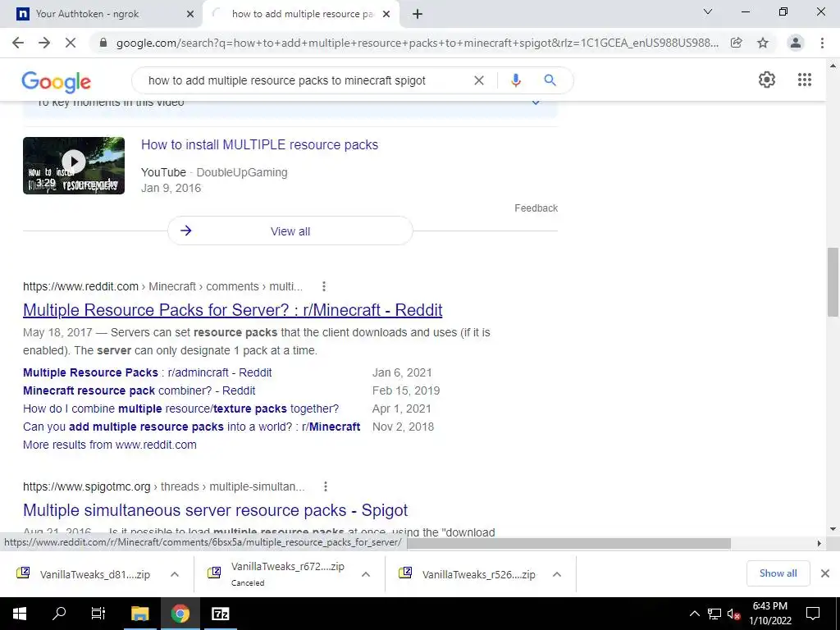Open Minecraft resource pack combiner link
Viewport: 840px width, 630px height.
139,390
